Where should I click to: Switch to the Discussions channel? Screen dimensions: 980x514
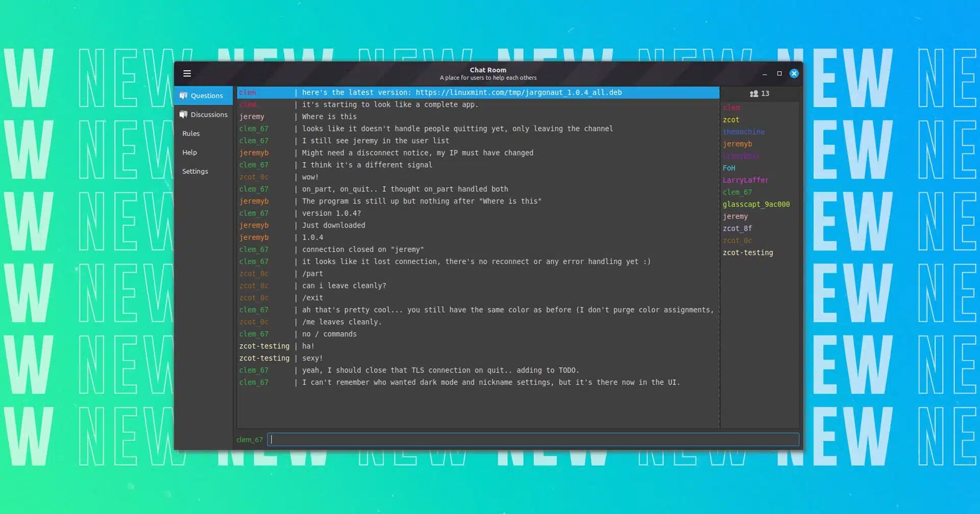209,115
